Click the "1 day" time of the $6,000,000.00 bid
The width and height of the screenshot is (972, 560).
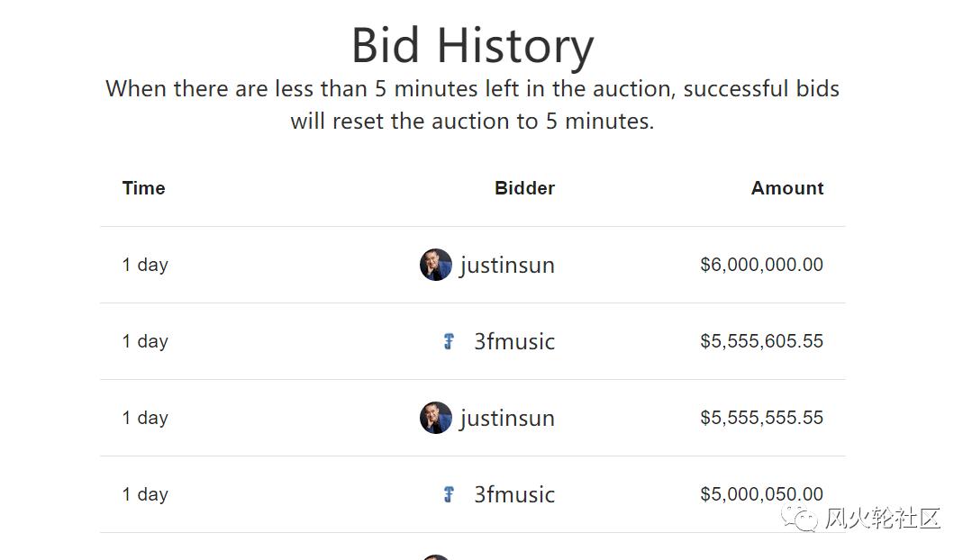click(145, 265)
